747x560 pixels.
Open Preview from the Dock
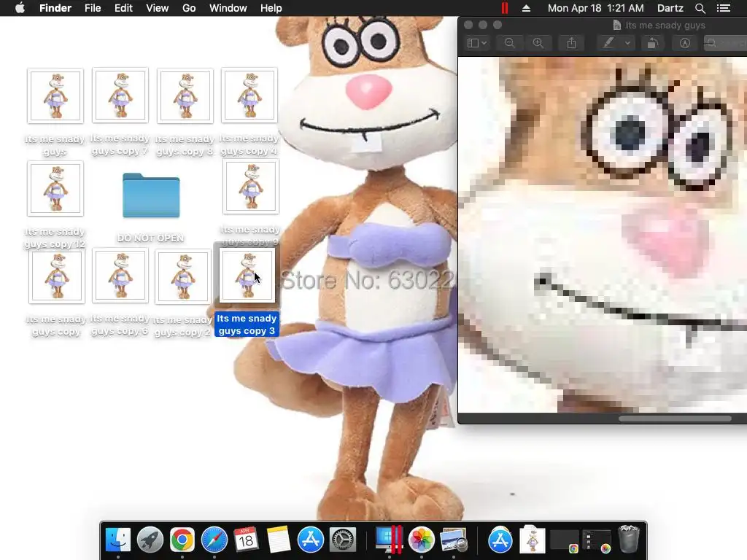pyautogui.click(x=454, y=540)
